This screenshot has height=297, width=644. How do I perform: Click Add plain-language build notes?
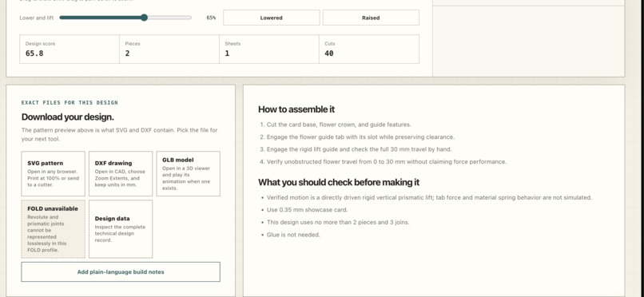[x=121, y=272]
